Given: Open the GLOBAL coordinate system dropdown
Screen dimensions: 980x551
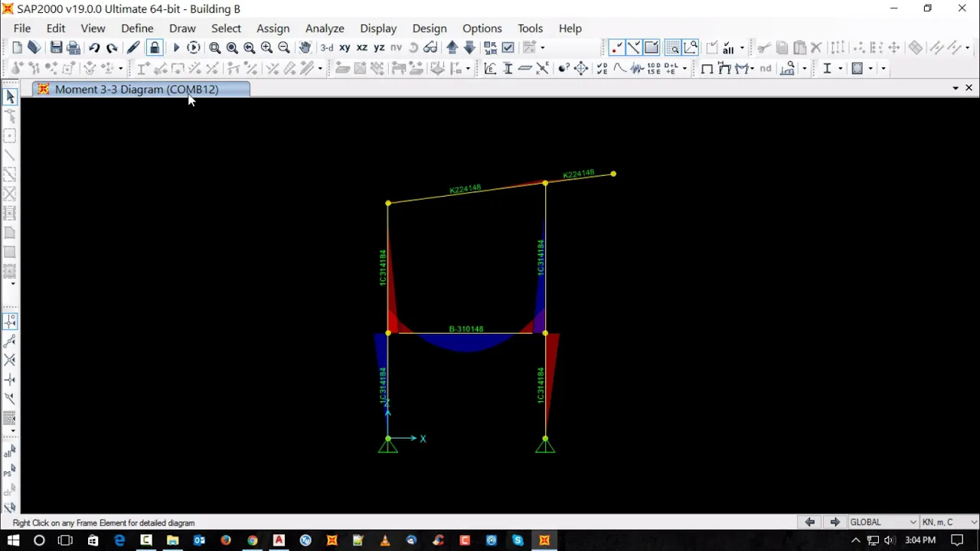Looking at the screenshot, I should click(x=883, y=522).
